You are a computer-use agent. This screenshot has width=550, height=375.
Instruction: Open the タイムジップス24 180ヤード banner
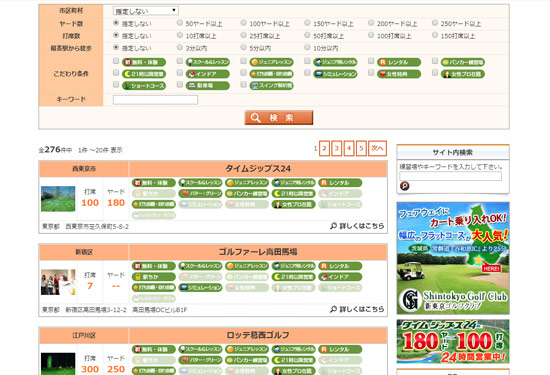coord(453,341)
